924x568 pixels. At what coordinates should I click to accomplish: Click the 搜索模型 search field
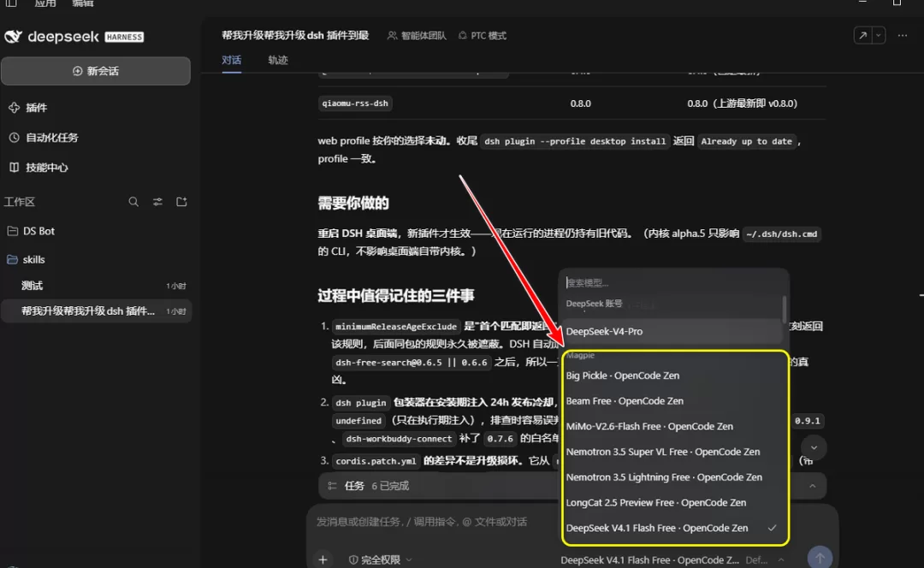click(x=672, y=283)
